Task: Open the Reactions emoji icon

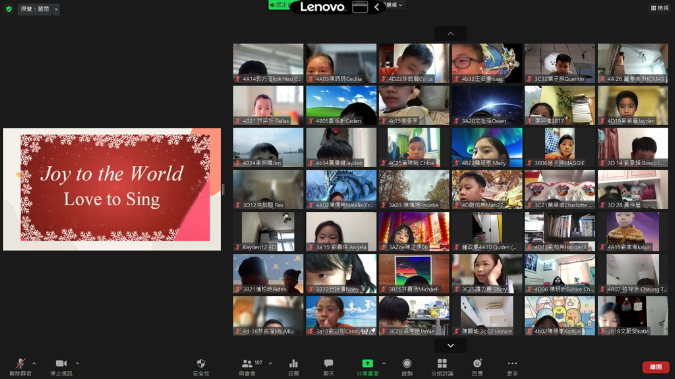Action: (x=477, y=367)
